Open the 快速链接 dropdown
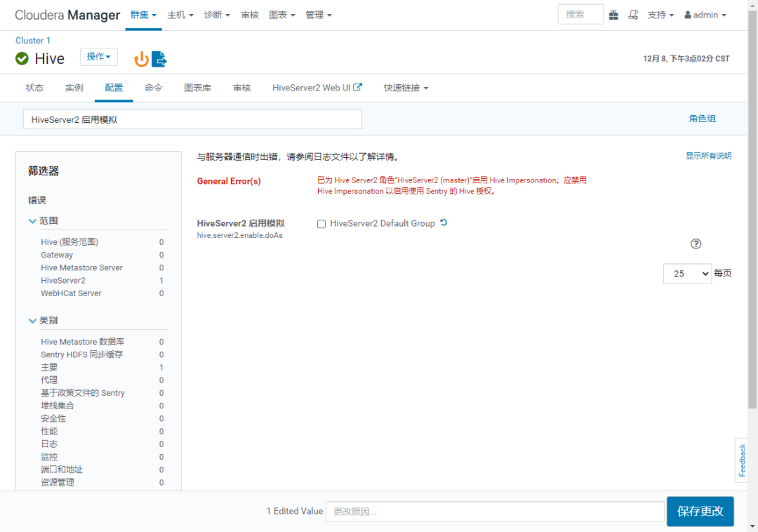The width and height of the screenshot is (758, 532). point(406,88)
